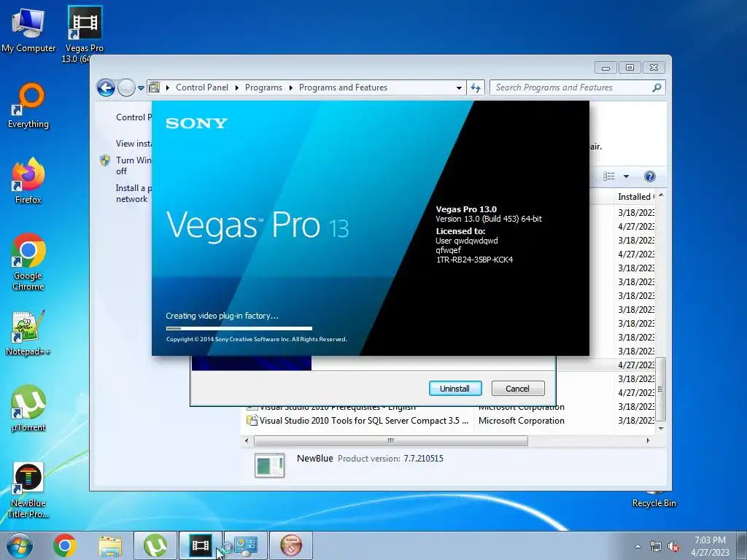Launch Notepad++ desktop shortcut
747x560 pixels.
(x=28, y=332)
